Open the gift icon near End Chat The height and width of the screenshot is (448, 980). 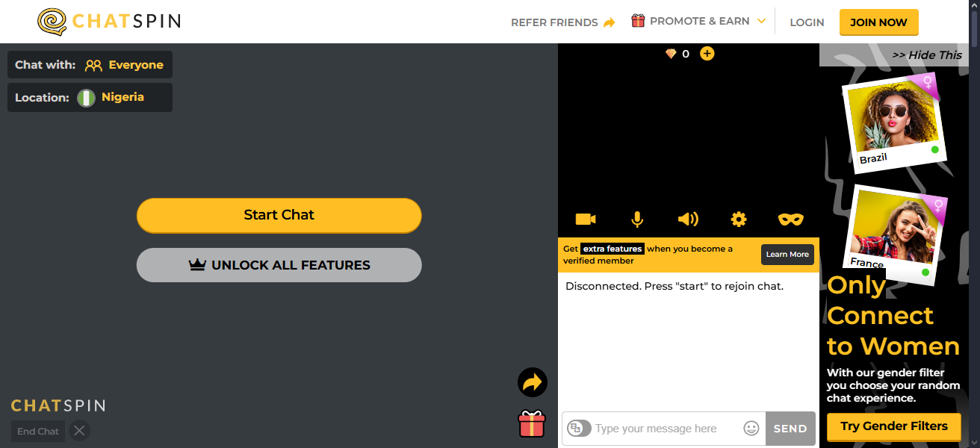click(x=532, y=423)
